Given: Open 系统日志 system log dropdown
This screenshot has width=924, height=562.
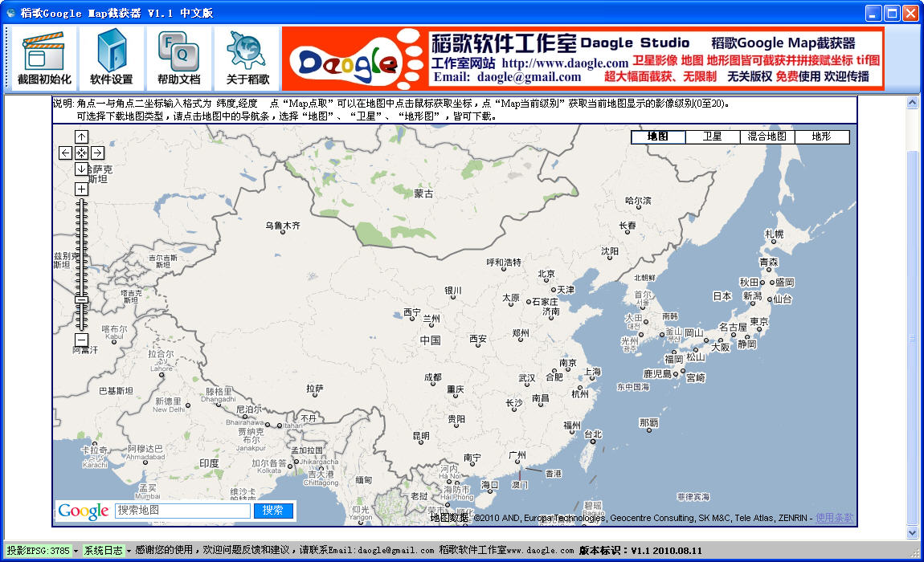Looking at the screenshot, I should click(107, 550).
